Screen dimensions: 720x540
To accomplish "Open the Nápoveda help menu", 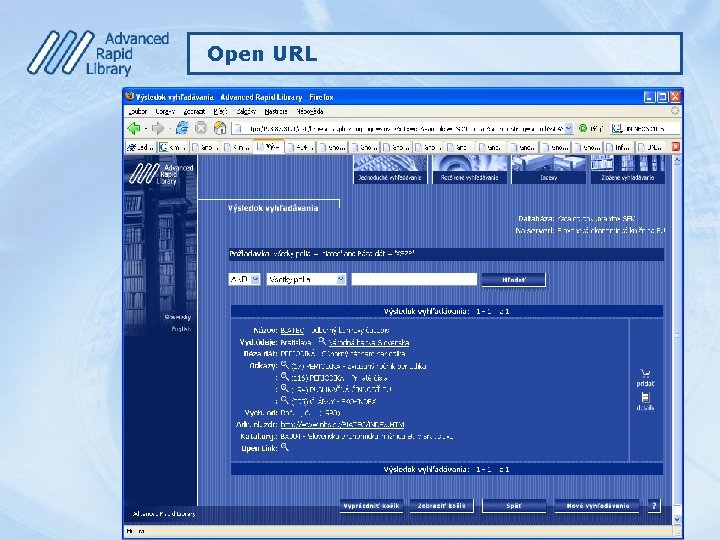I will 309,112.
